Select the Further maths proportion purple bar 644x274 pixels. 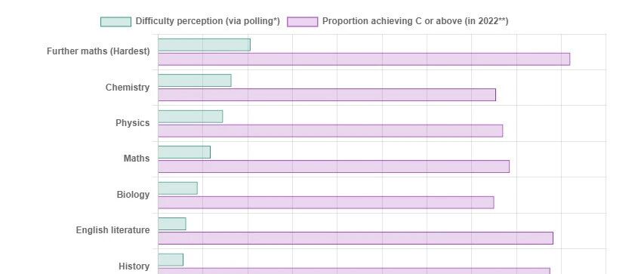pyautogui.click(x=364, y=59)
